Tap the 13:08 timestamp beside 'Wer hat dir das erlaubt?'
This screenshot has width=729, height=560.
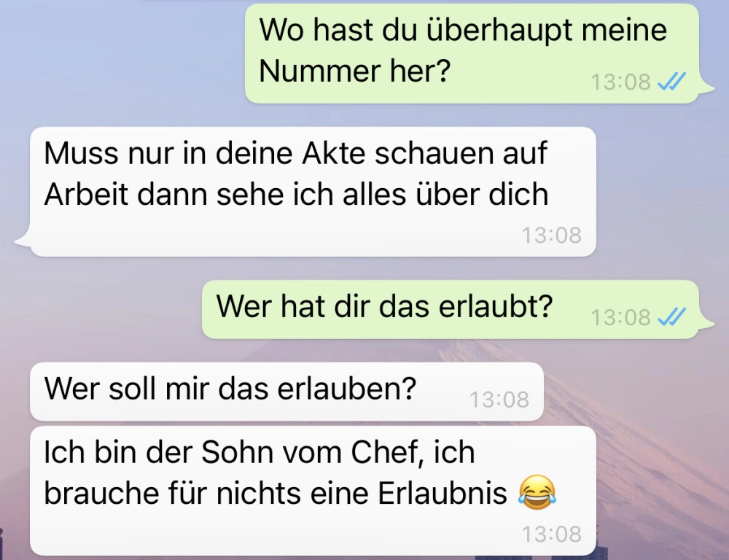(x=620, y=318)
